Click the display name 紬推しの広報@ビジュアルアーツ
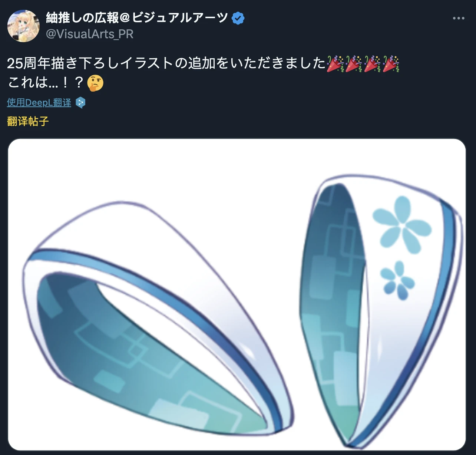This screenshot has height=455, width=476. (x=137, y=18)
